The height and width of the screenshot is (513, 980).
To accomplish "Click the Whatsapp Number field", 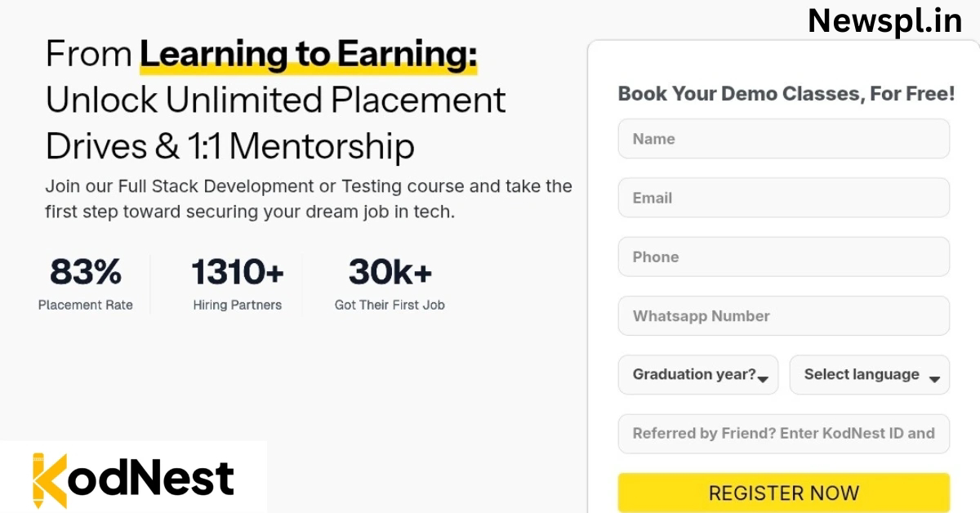I will (x=784, y=316).
